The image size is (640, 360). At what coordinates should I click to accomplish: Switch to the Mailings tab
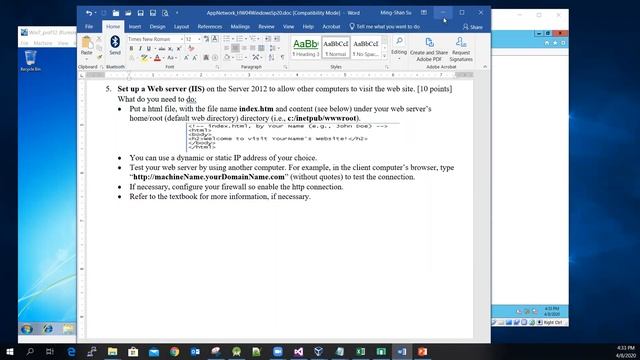pyautogui.click(x=240, y=27)
